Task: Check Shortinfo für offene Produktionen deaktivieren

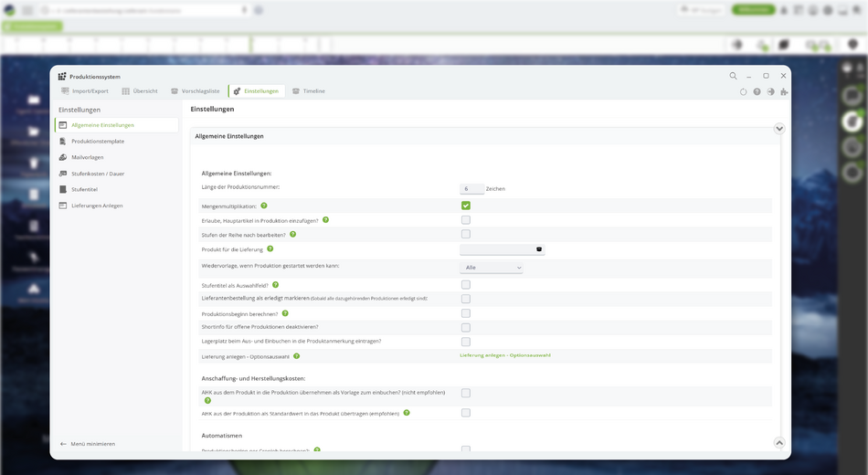Action: [x=466, y=328]
